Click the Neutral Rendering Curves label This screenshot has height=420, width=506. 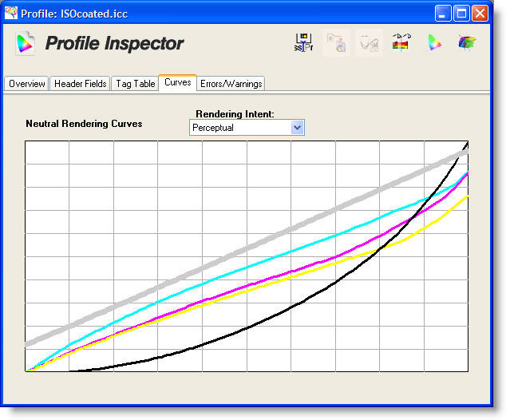[84, 124]
